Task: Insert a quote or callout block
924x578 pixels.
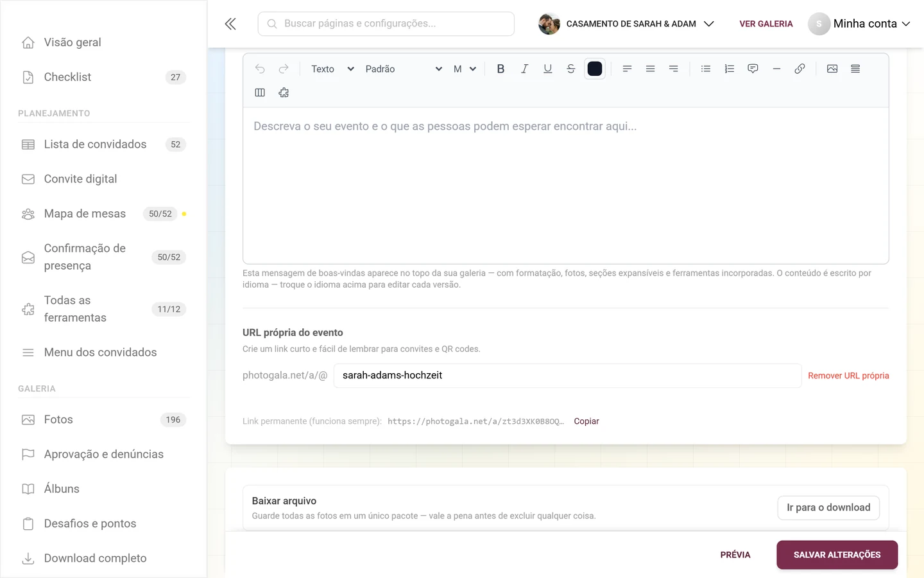Action: pyautogui.click(x=753, y=69)
